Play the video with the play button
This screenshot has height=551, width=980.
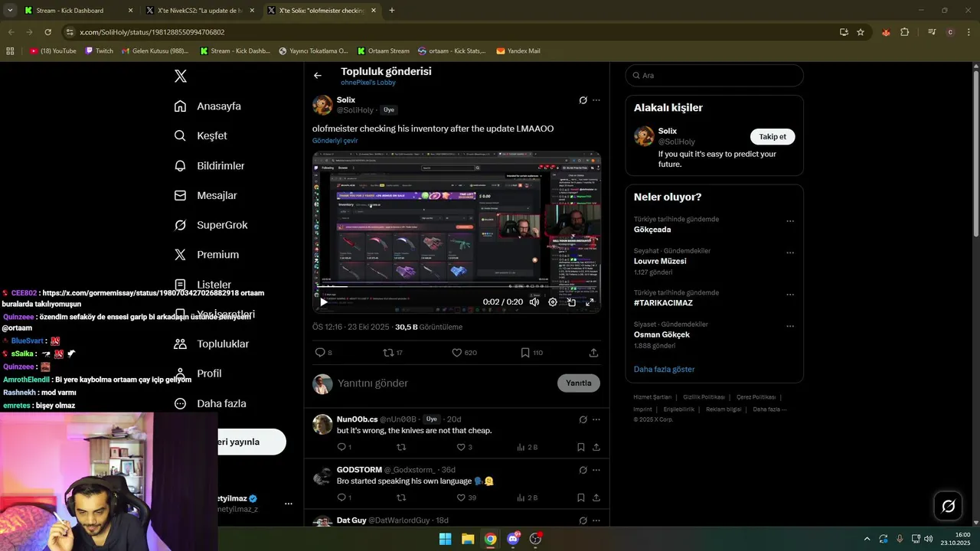[x=324, y=302]
